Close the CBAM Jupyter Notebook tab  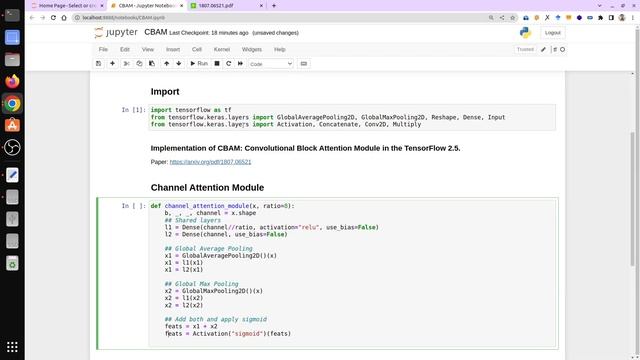tap(181, 6)
